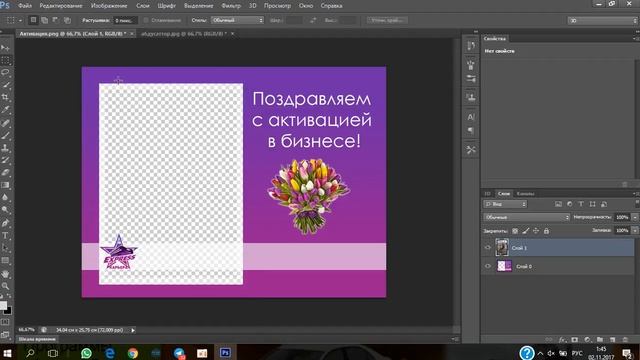
Task: Open the History panel icon in side dock
Action: 471,46
